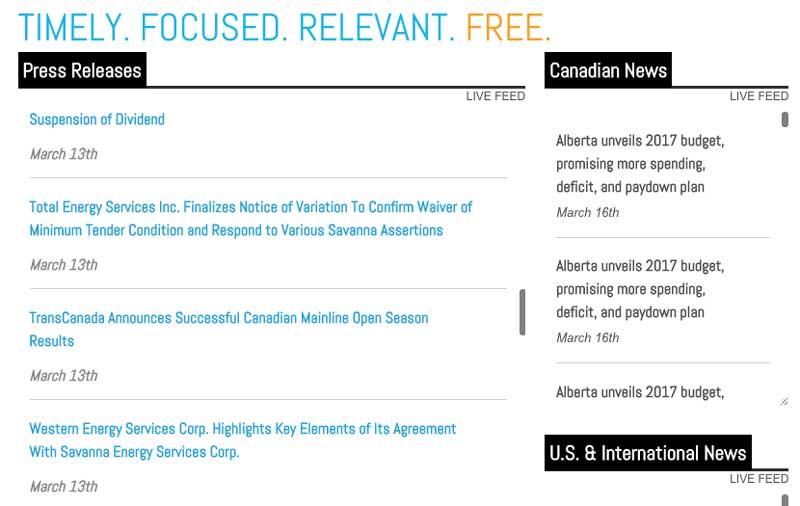Click the U.S. & International News header
The image size is (800, 506).
click(x=647, y=453)
